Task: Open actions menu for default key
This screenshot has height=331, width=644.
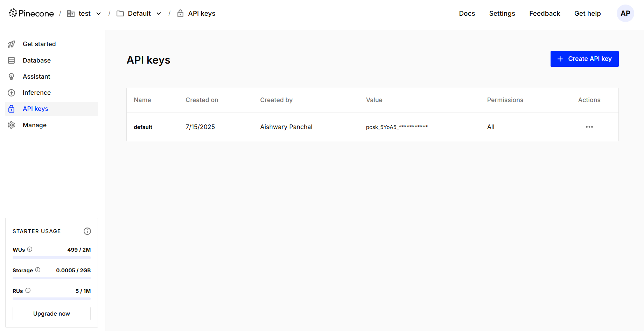Action: coord(589,127)
